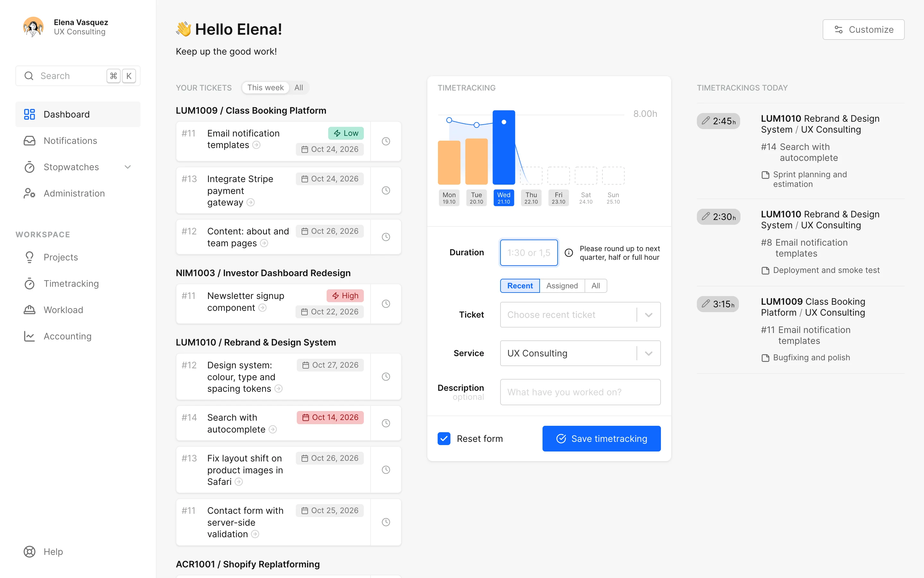Click the Customize button
The image size is (924, 578).
coord(863,30)
